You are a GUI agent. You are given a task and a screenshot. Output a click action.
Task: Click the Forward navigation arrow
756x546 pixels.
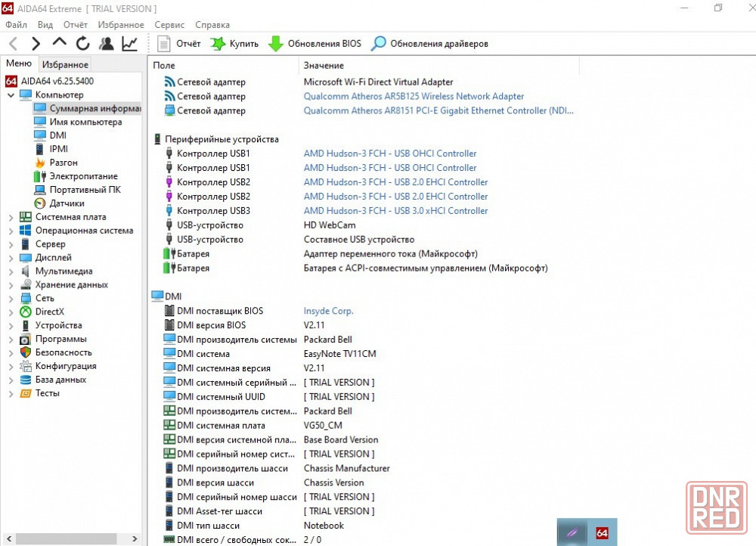pos(36,44)
